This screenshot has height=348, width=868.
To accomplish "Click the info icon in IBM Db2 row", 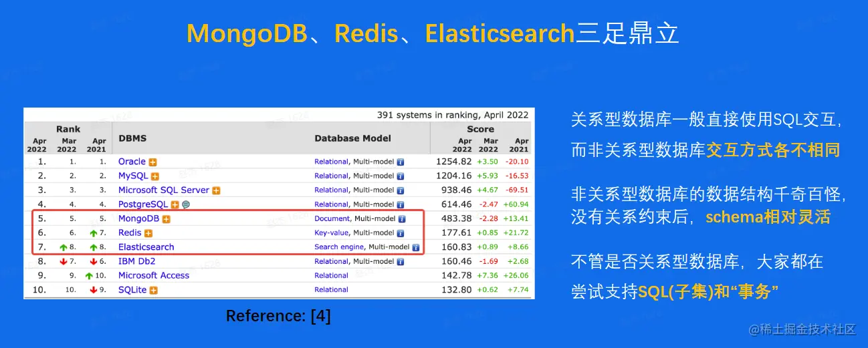I will coord(401,262).
